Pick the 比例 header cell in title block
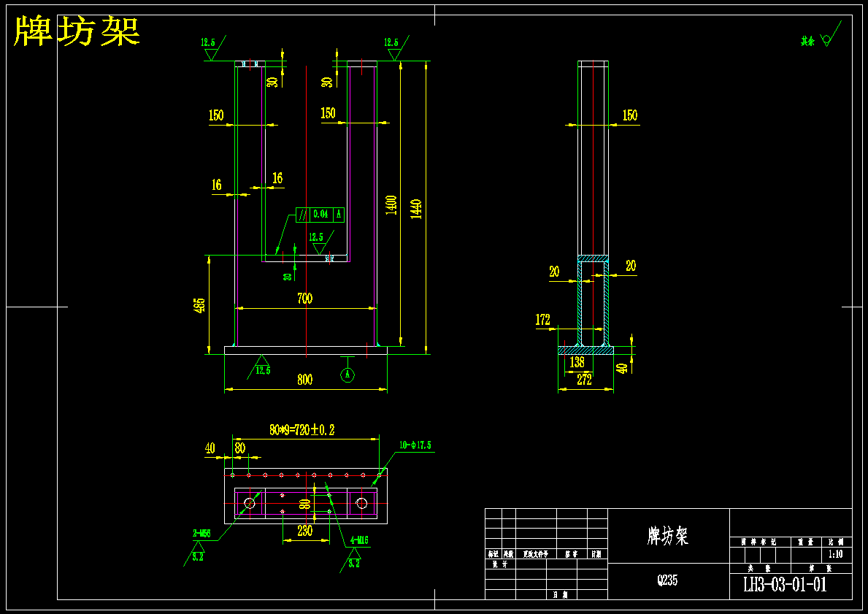The image size is (868, 614). point(836,542)
